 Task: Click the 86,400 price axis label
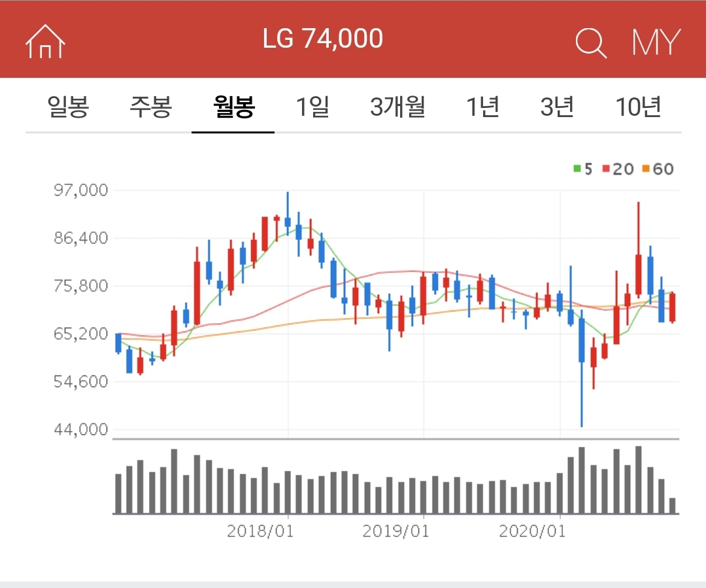[81, 238]
